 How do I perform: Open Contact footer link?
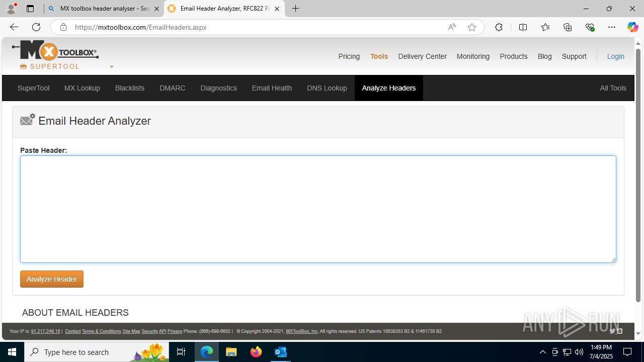click(x=73, y=331)
